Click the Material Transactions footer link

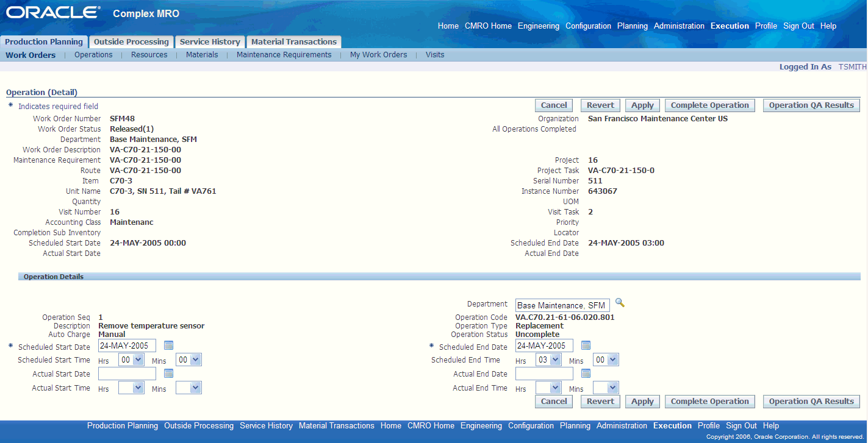pos(337,426)
